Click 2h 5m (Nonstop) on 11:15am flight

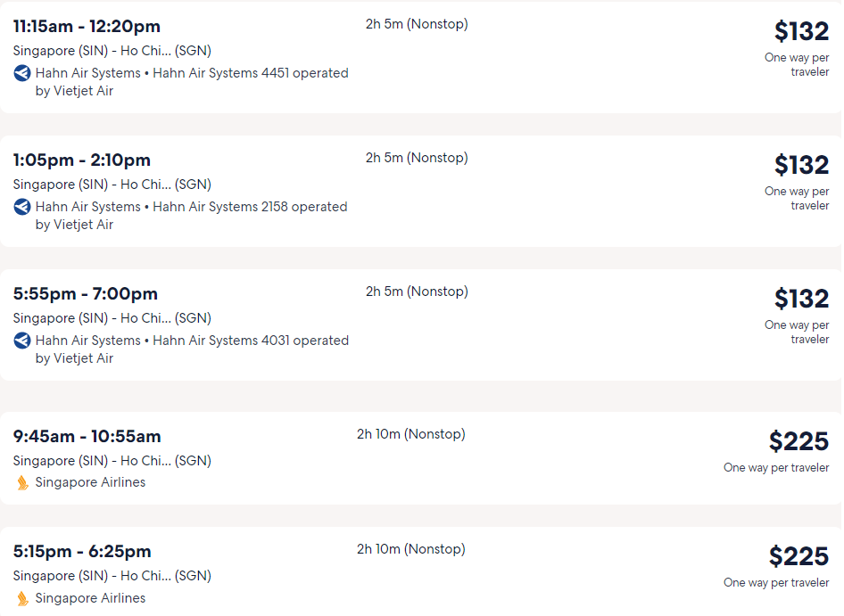(x=418, y=24)
